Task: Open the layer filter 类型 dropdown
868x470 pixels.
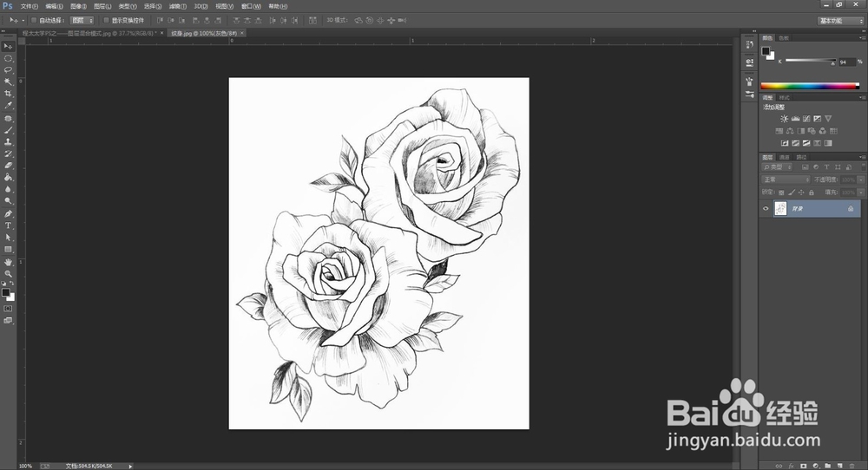Action: pos(777,167)
